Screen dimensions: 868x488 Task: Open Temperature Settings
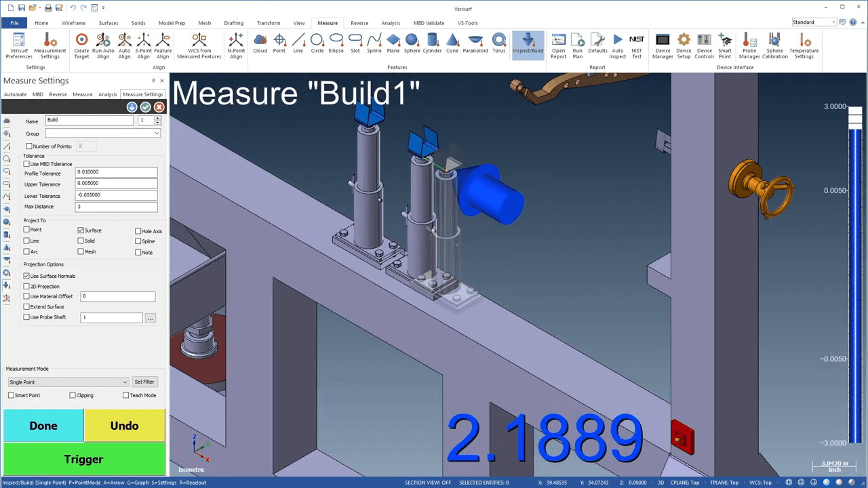coord(804,46)
